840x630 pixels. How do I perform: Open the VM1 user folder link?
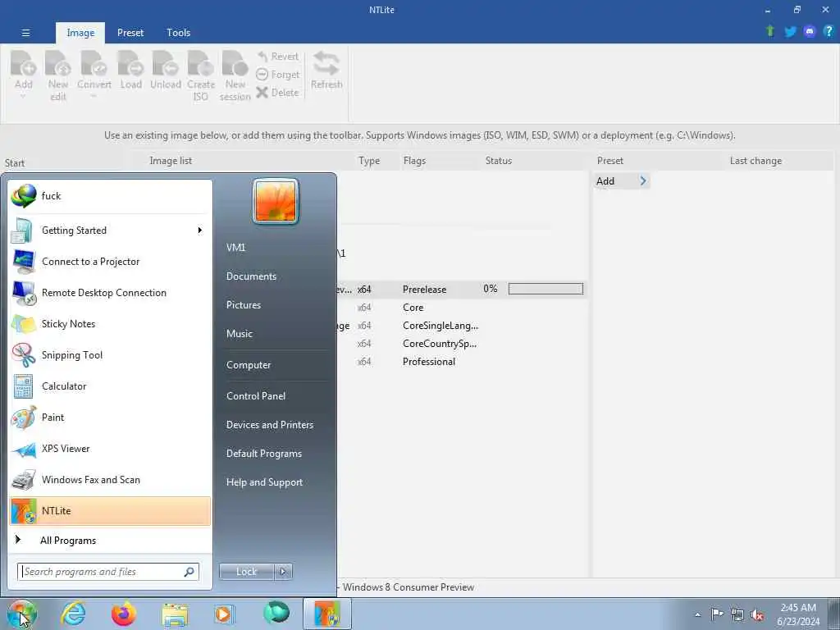tap(235, 248)
